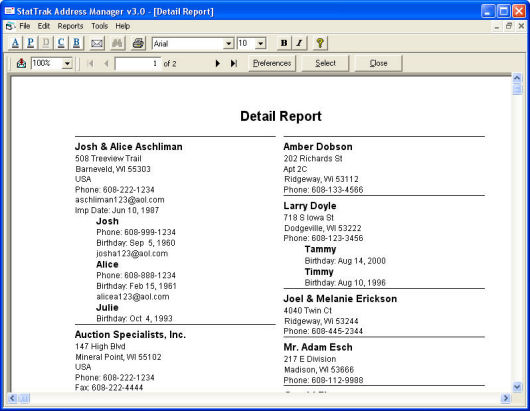Toggle bold text formatting

pos(284,43)
